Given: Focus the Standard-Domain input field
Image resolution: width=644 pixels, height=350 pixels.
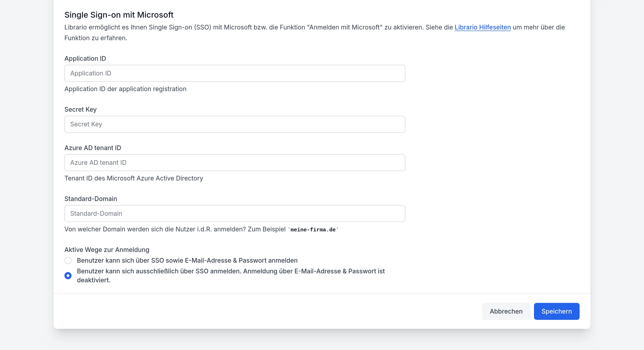Looking at the screenshot, I should click(235, 214).
